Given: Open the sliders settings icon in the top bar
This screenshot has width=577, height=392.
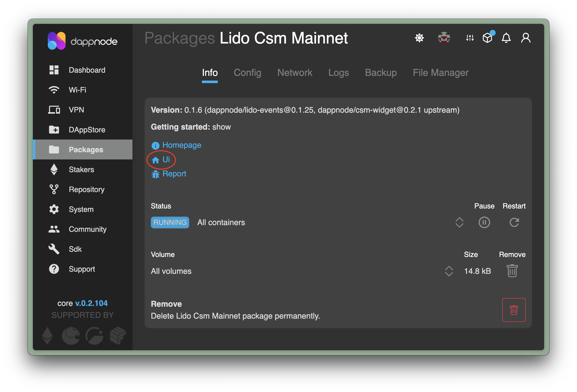Looking at the screenshot, I should (470, 38).
